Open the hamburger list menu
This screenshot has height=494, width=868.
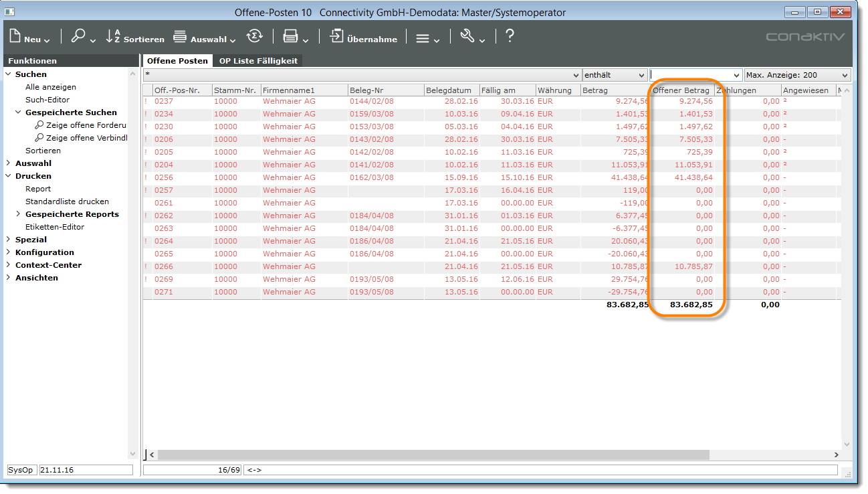tap(423, 38)
